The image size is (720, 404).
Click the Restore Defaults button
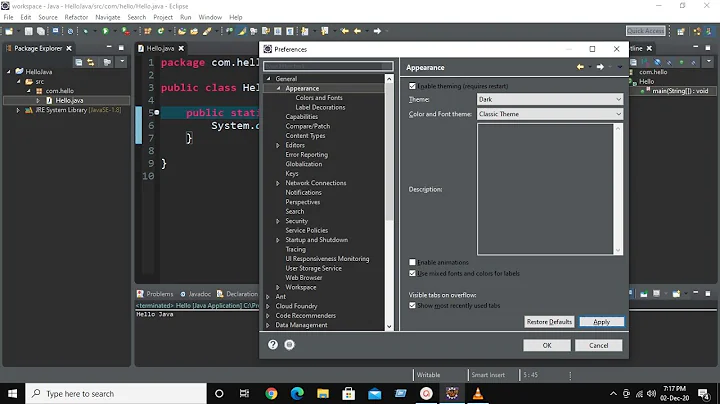point(549,322)
